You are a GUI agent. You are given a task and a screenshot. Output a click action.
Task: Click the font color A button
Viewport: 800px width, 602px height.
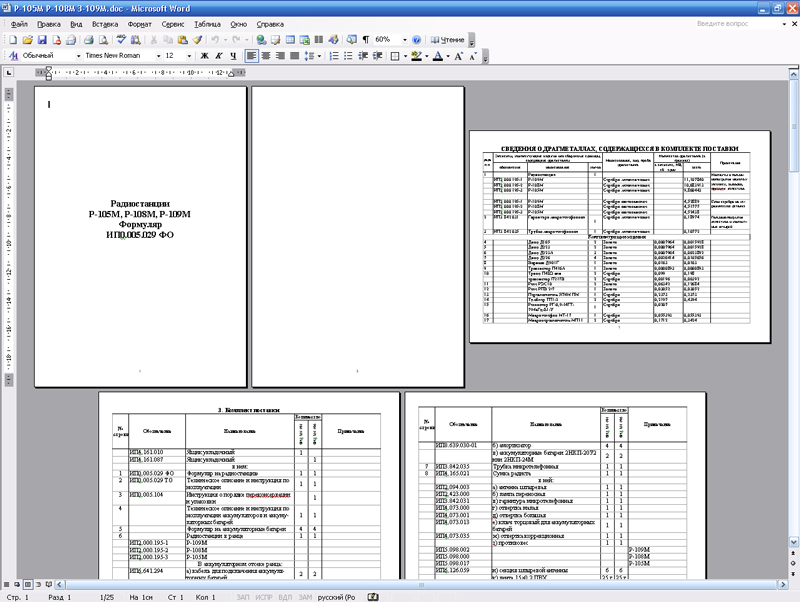[x=437, y=56]
